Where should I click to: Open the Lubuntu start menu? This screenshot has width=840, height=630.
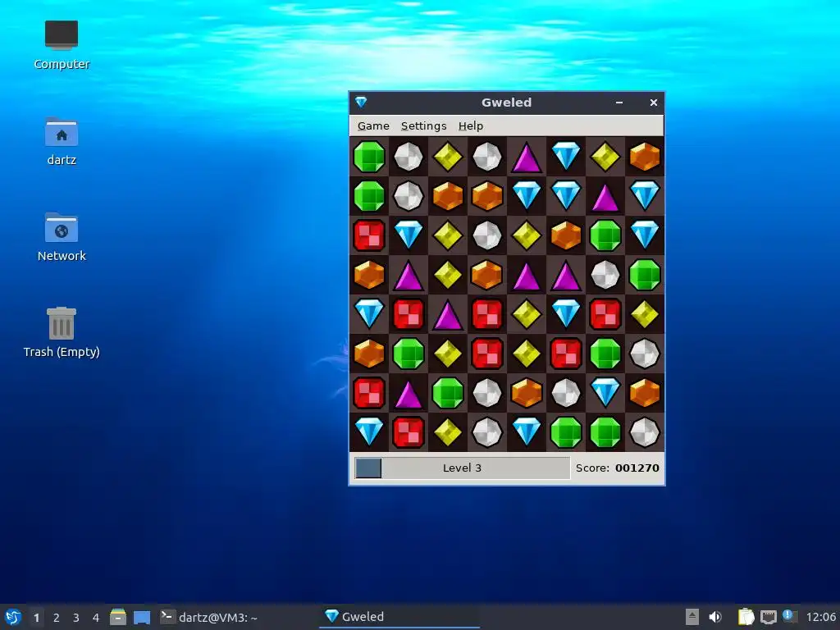coord(13,617)
